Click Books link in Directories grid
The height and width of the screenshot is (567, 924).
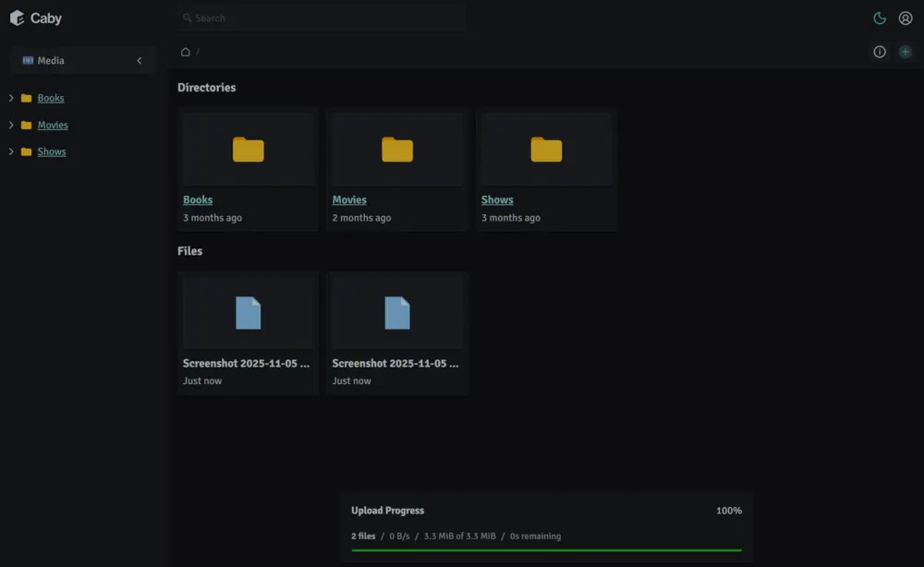198,199
